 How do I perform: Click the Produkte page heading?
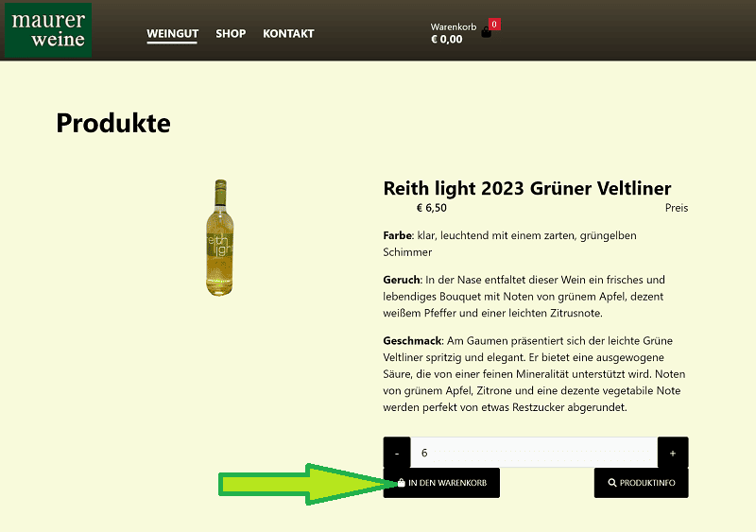point(113,124)
